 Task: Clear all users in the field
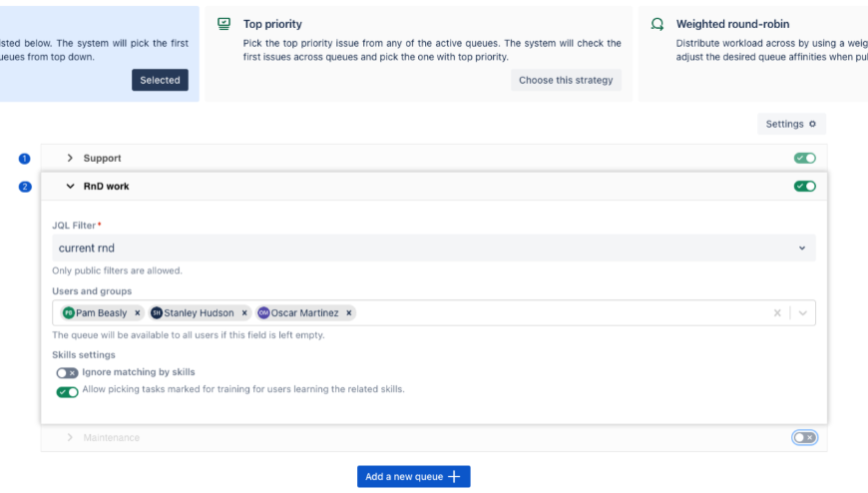[x=777, y=313]
